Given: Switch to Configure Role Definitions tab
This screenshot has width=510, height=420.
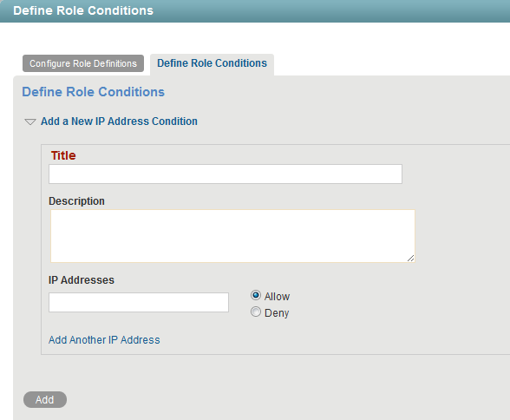Looking at the screenshot, I should pos(83,63).
